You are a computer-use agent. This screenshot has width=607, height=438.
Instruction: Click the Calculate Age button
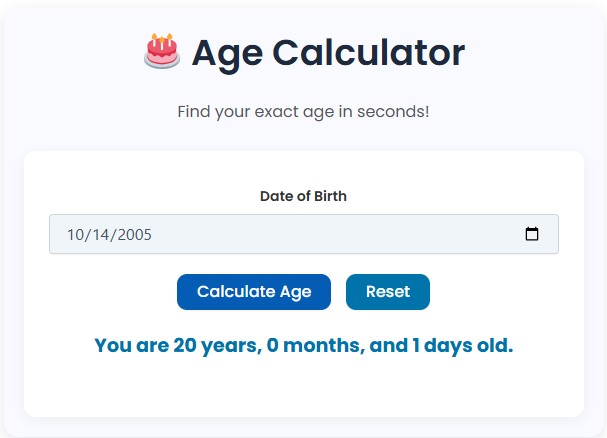254,292
